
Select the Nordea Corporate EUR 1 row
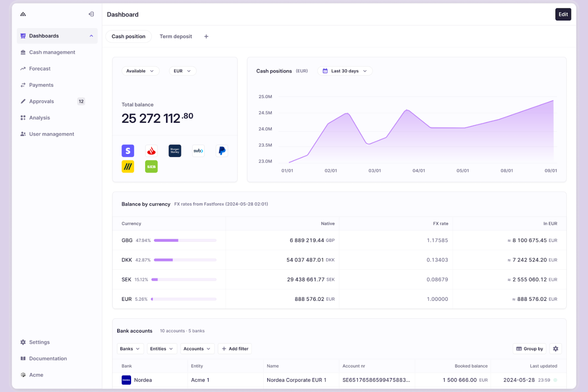(297, 380)
